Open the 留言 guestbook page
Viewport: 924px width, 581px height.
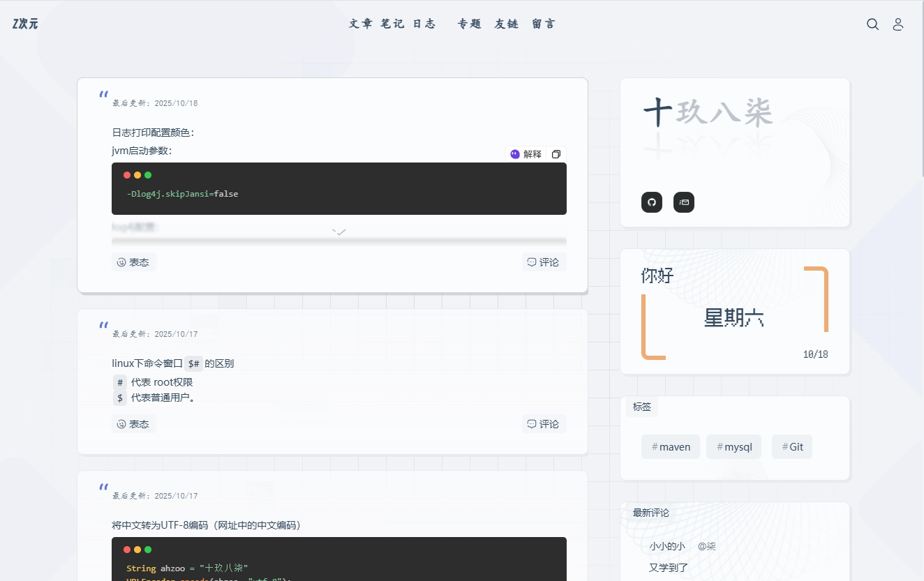[x=544, y=24]
